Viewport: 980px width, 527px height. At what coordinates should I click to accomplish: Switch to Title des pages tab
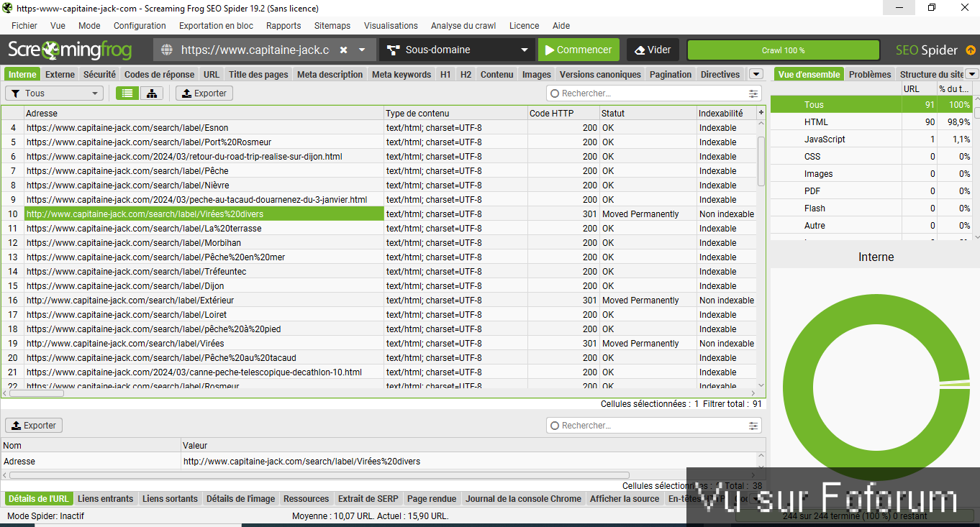(258, 74)
